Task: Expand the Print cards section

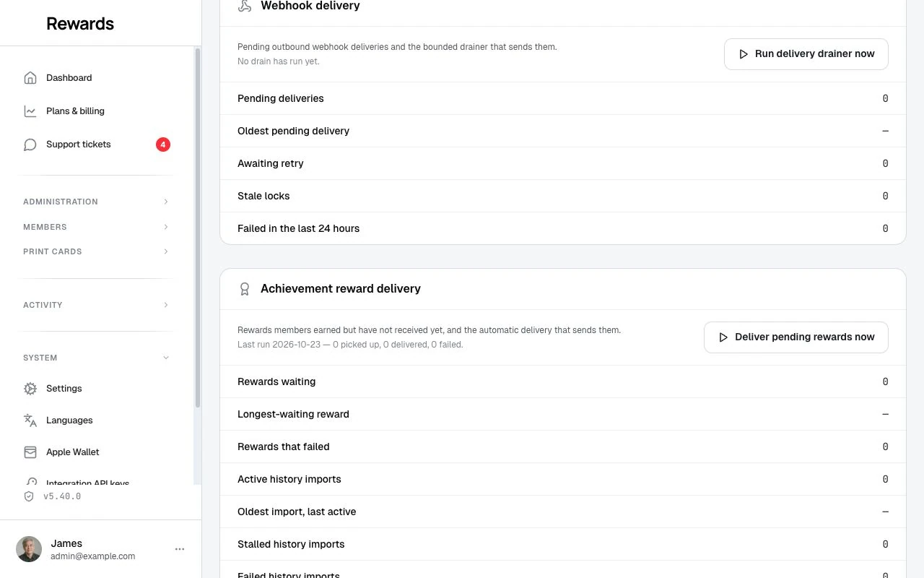Action: pos(97,251)
